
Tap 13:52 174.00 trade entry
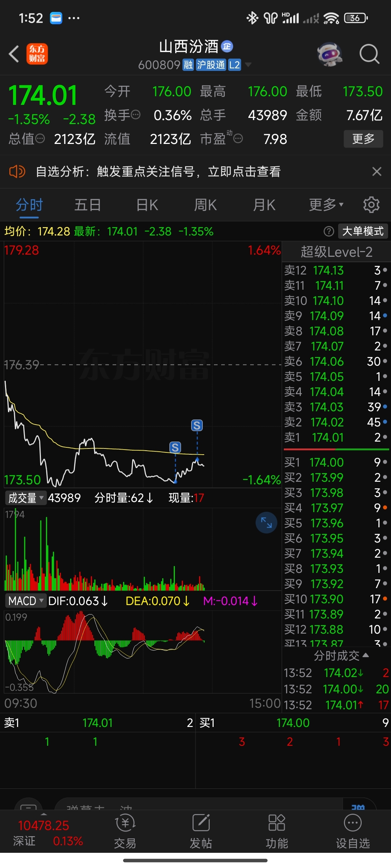336,689
